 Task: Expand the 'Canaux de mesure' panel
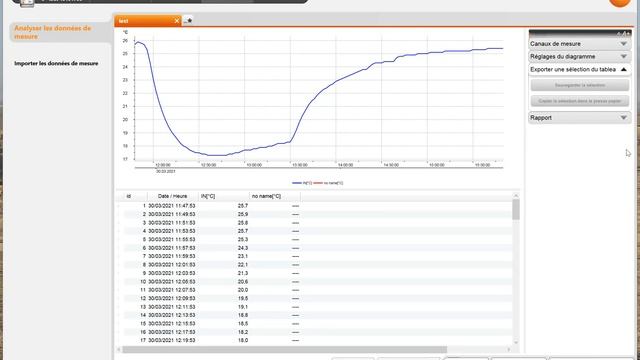coord(579,44)
